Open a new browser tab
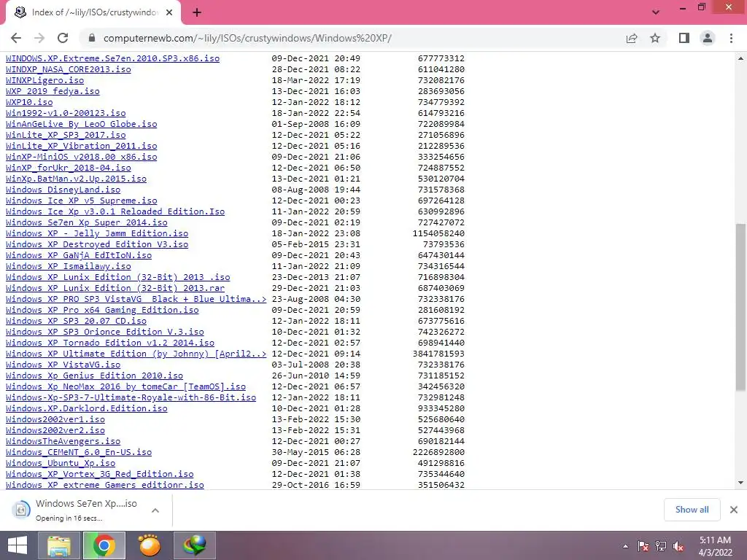The image size is (747, 560). pos(197,13)
